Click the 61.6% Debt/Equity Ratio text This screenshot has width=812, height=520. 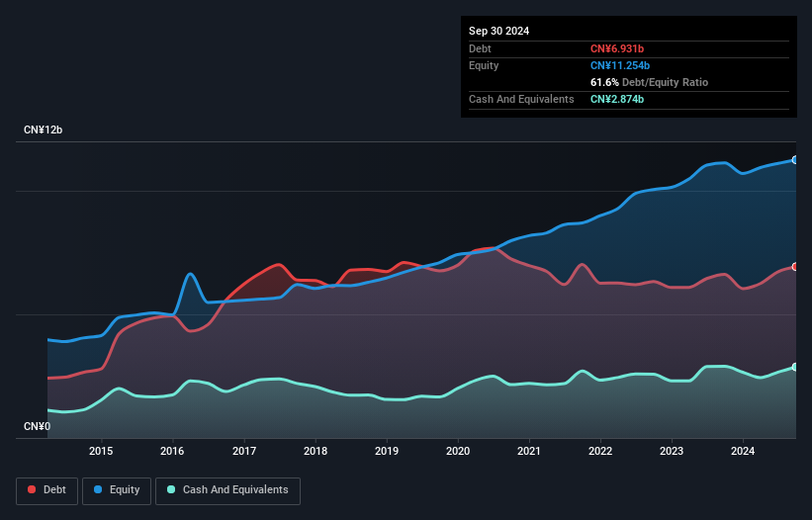tap(649, 82)
